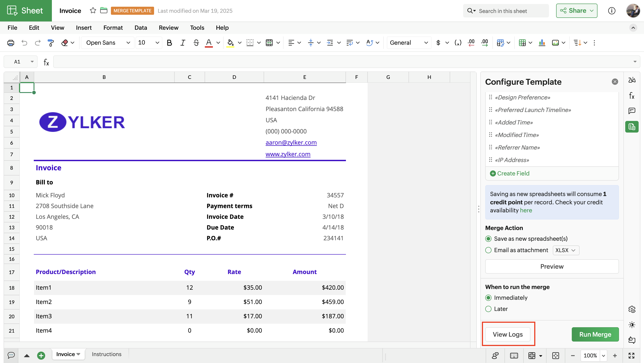Choose Save as new spreadsheet(s) option
This screenshot has width=644, height=363.
(x=488, y=238)
